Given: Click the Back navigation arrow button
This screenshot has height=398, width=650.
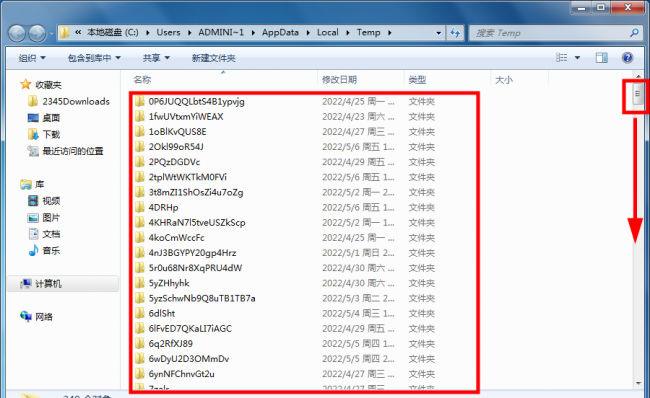Looking at the screenshot, I should tap(17, 33).
